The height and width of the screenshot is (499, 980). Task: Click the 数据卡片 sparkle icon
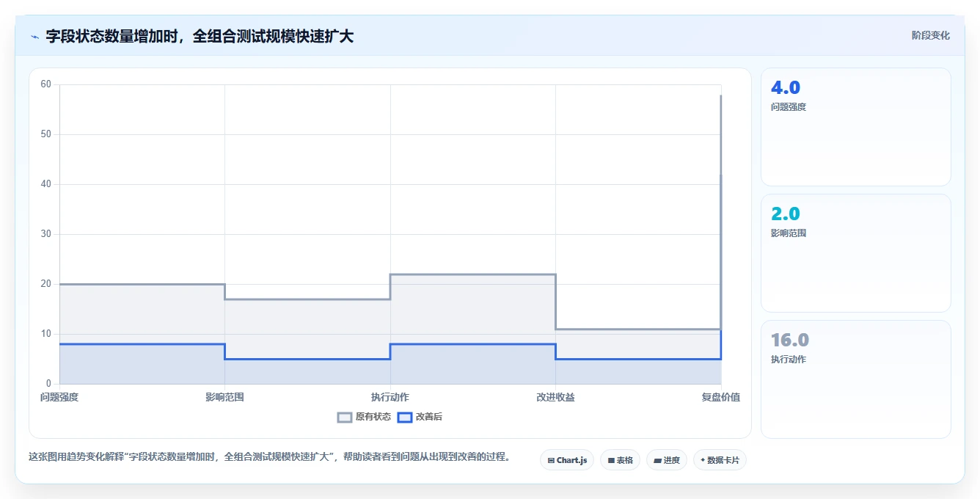[x=703, y=460]
